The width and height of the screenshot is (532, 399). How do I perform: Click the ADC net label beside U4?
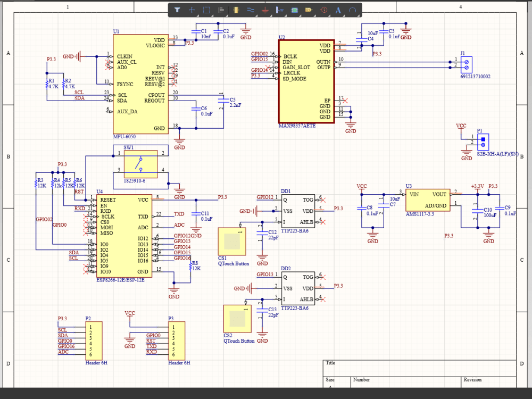[x=179, y=225]
